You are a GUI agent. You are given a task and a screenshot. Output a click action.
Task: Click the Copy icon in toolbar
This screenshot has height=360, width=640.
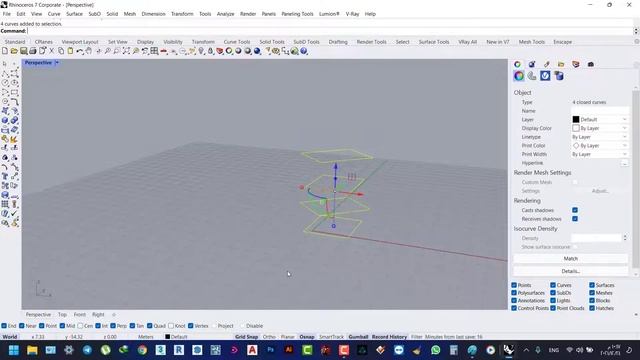[61, 51]
